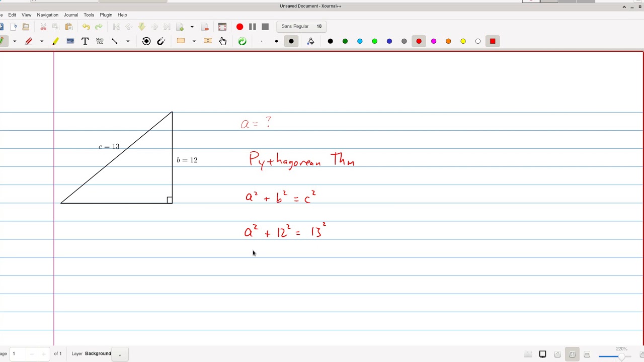Select the Text tool
Viewport: 644px width, 362px height.
point(85,41)
